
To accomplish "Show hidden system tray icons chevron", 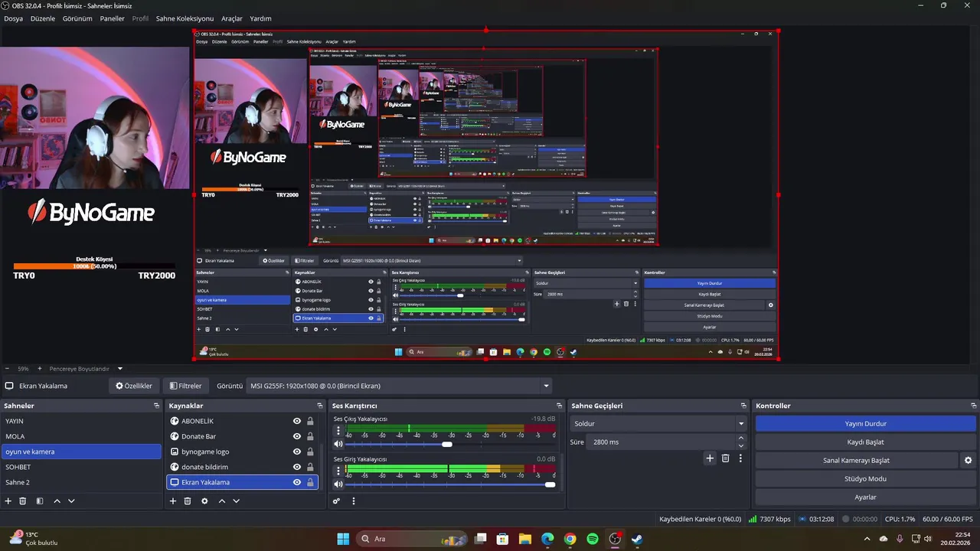I will pyautogui.click(x=867, y=539).
